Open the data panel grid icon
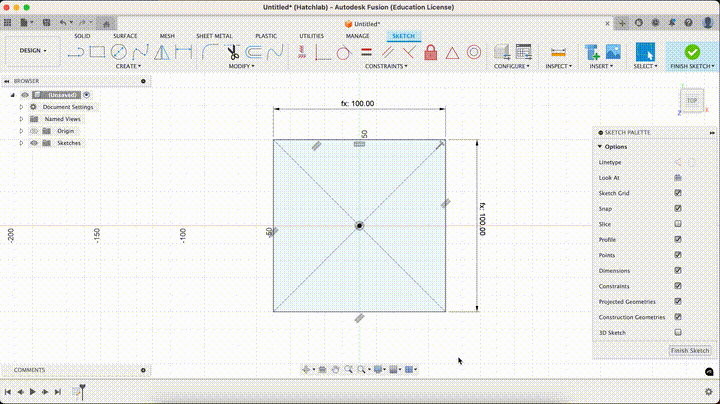This screenshot has width=720, height=404. pos(8,22)
